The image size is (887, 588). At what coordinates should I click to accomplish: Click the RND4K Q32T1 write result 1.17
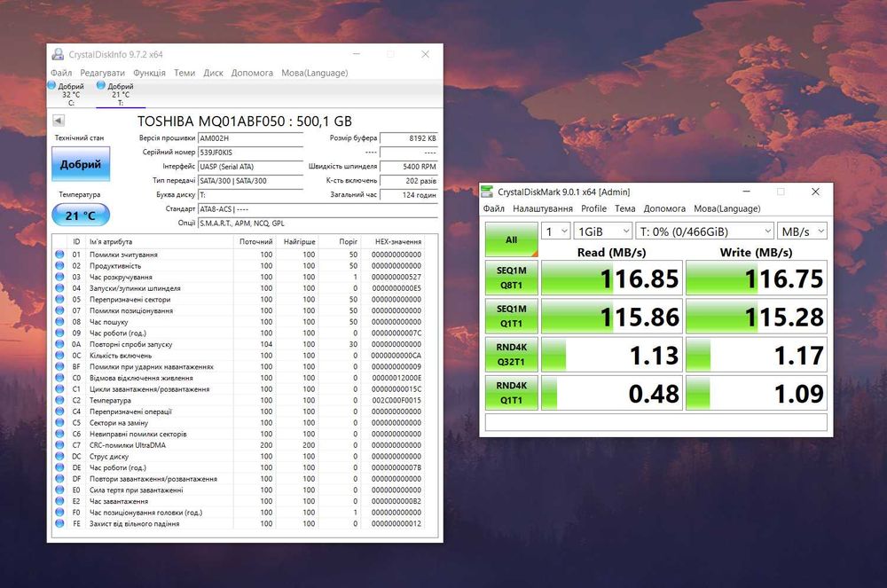pos(757,355)
